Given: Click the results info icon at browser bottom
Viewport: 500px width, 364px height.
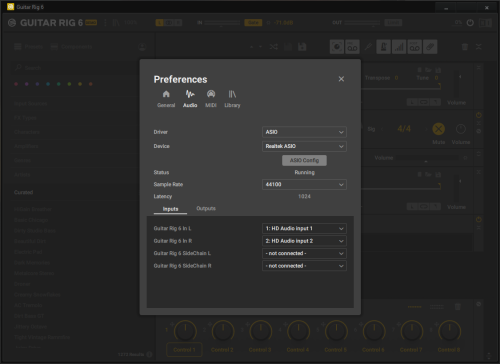Looking at the screenshot, I should (x=149, y=354).
